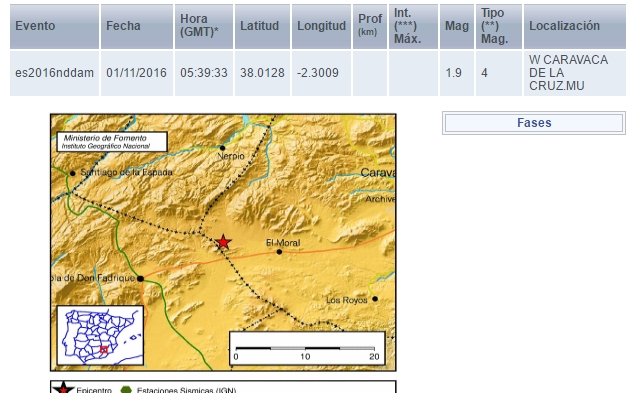
Task: Click the Hora (GMT)* column header
Action: [x=204, y=26]
